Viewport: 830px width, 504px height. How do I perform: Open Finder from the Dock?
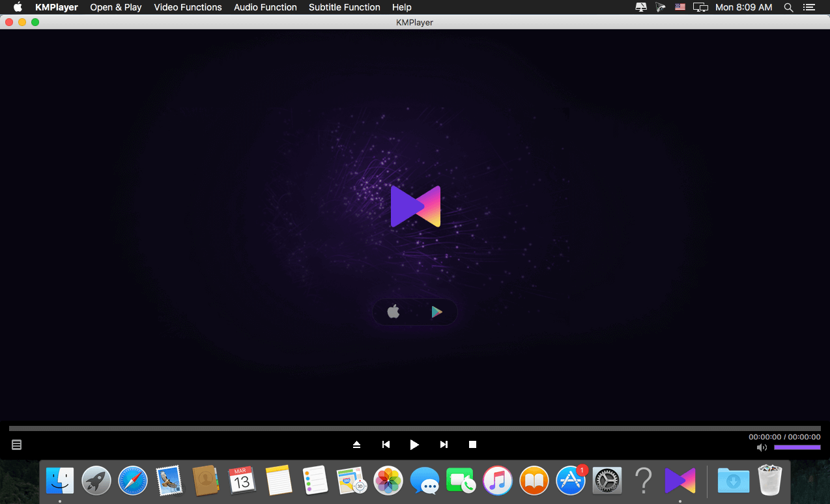[x=60, y=481]
